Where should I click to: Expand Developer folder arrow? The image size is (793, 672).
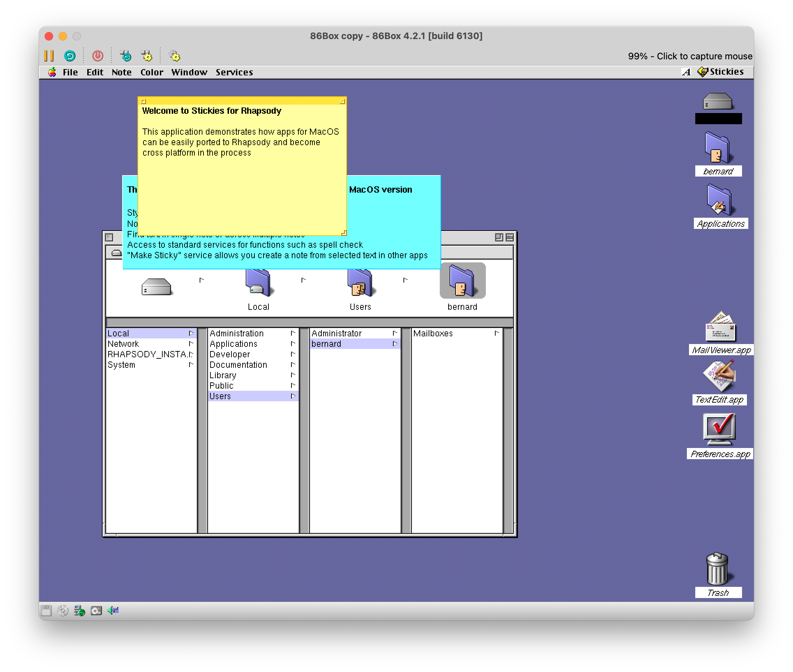coord(293,354)
